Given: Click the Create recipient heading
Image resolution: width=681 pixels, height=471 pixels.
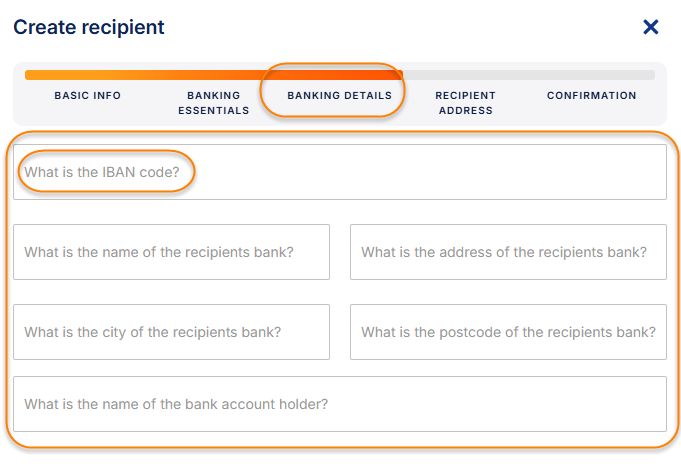Looking at the screenshot, I should tap(89, 27).
